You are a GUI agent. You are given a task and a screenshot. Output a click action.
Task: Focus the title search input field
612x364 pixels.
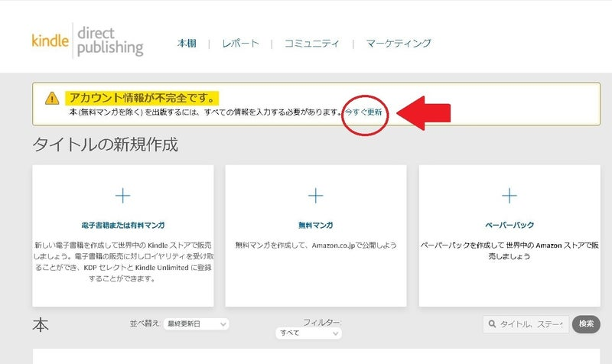click(532, 324)
